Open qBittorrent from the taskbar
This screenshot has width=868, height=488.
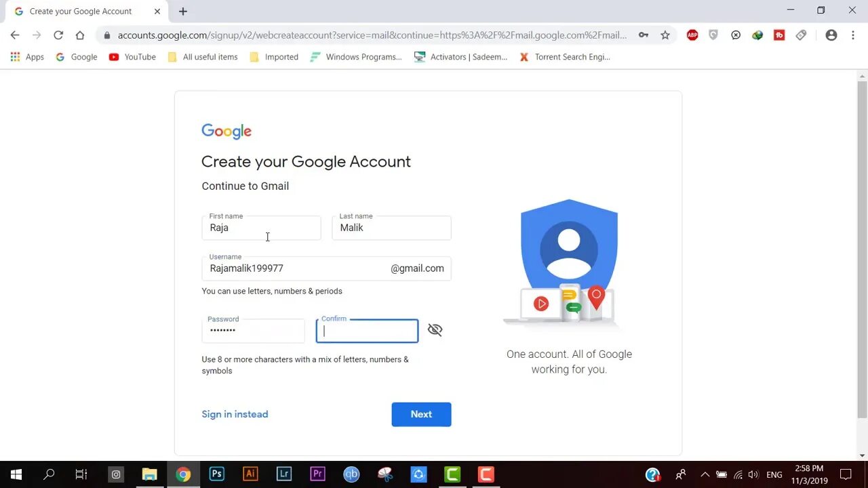351,474
